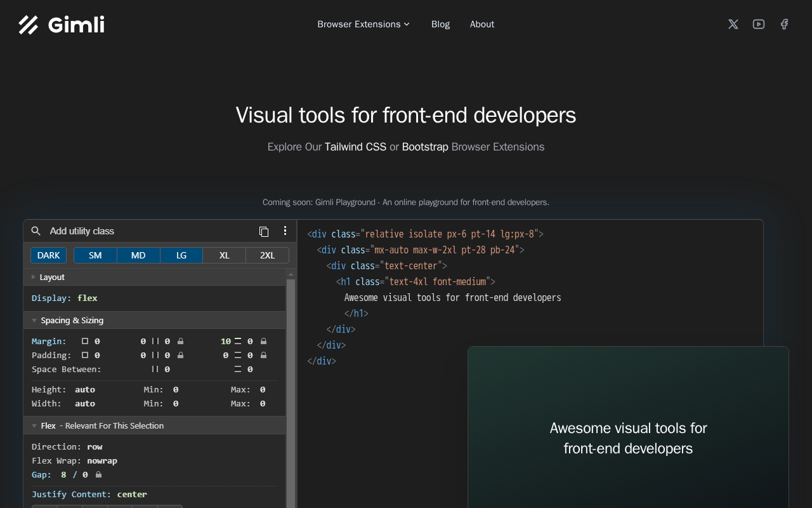The height and width of the screenshot is (508, 812).
Task: Click the search magnifier icon
Action: [x=36, y=231]
